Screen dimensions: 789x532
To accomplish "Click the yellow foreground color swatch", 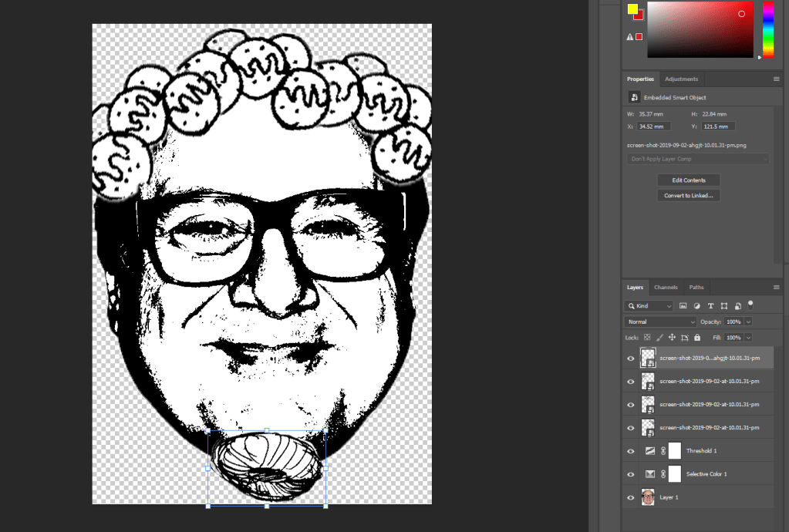I will point(632,9).
